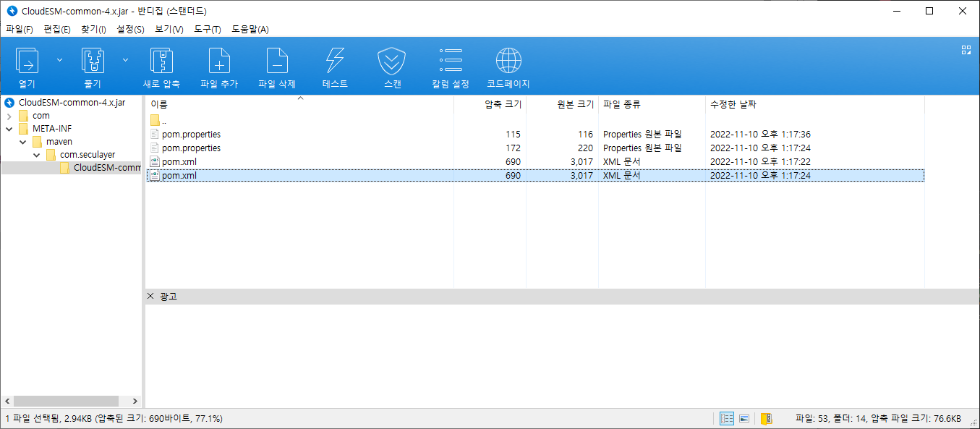This screenshot has height=429, width=980.
Task: Switch to details list view in status bar
Action: pyautogui.click(x=727, y=418)
